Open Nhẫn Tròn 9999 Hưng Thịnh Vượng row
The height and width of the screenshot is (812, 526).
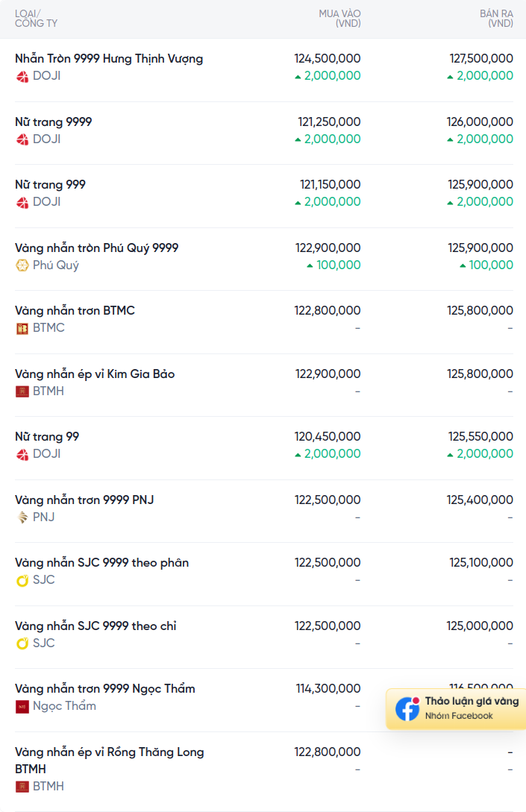109,59
